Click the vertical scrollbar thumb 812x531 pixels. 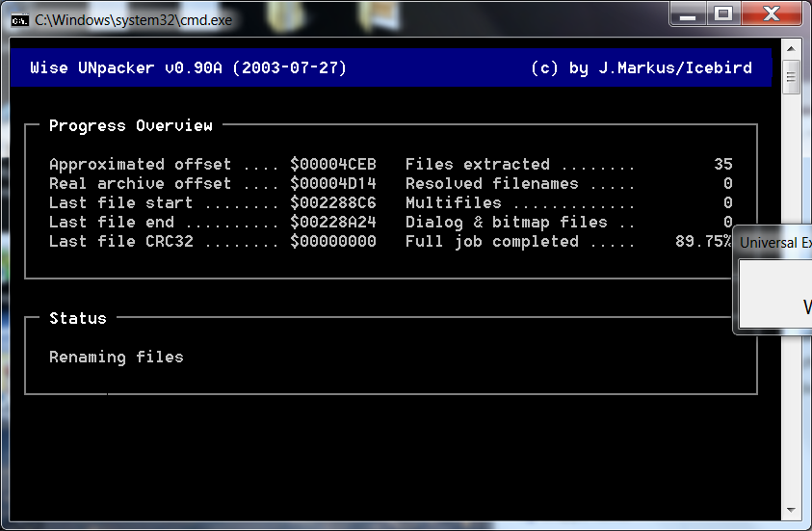click(792, 75)
